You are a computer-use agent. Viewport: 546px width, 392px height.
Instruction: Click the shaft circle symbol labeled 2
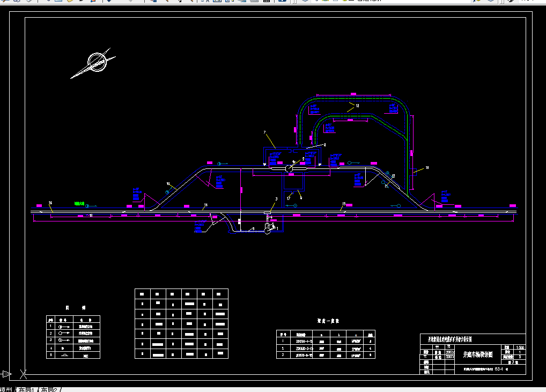tap(289, 169)
